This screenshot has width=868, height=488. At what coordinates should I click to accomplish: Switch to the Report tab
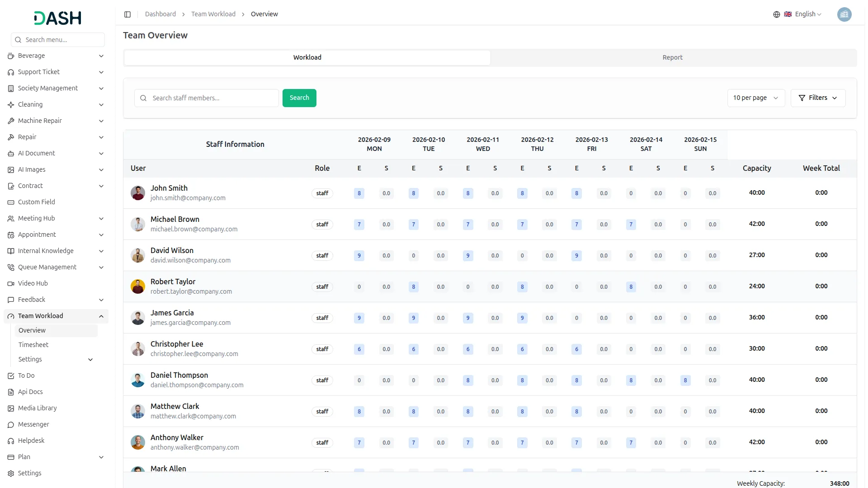pyautogui.click(x=672, y=58)
